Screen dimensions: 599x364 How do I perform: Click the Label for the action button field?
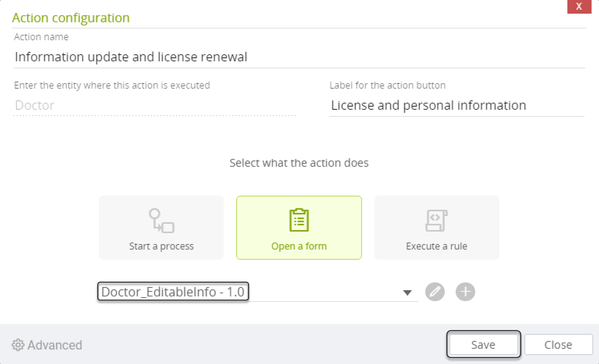point(457,105)
